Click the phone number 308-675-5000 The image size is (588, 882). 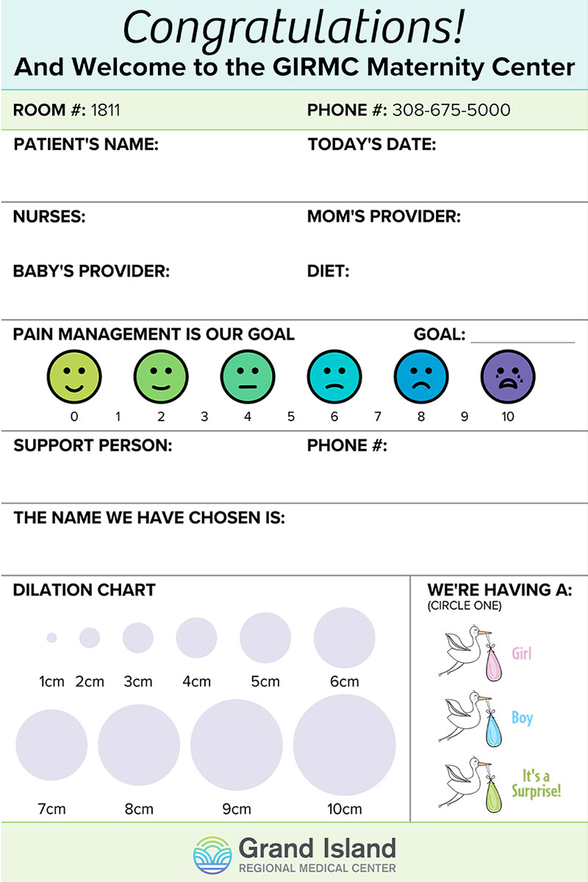click(x=451, y=110)
